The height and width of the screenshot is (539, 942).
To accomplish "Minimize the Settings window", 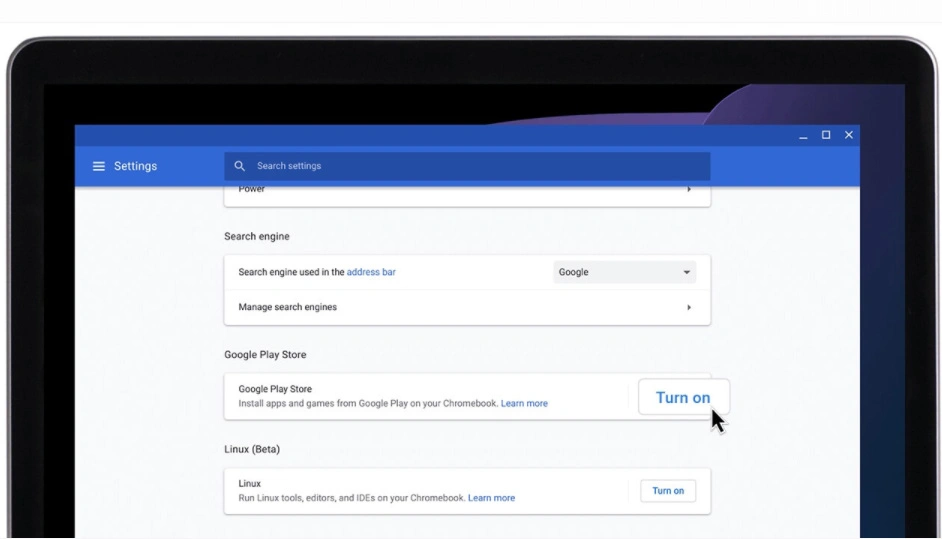I will 803,136.
